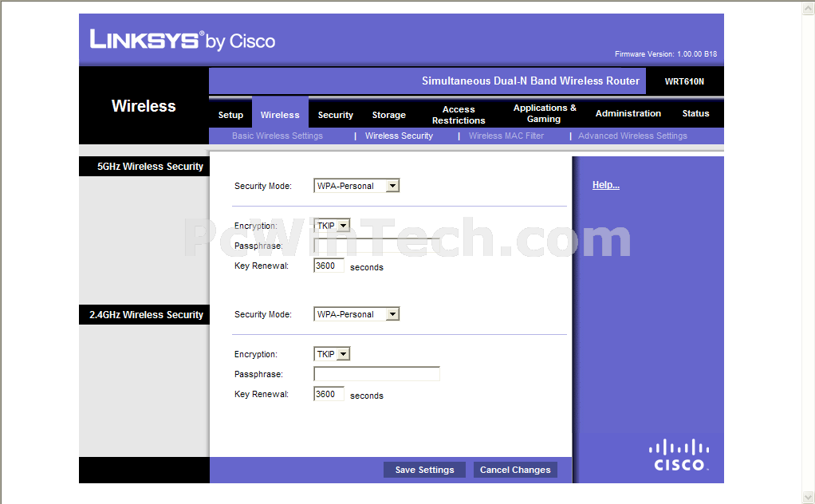Viewport: 815px width, 504px height.
Task: Open the Help... link
Action: 605,185
